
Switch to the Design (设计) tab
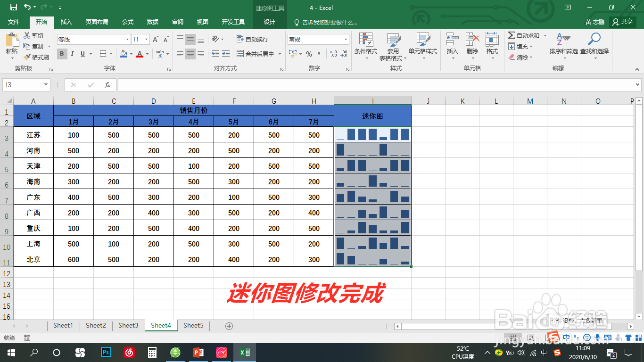270,22
